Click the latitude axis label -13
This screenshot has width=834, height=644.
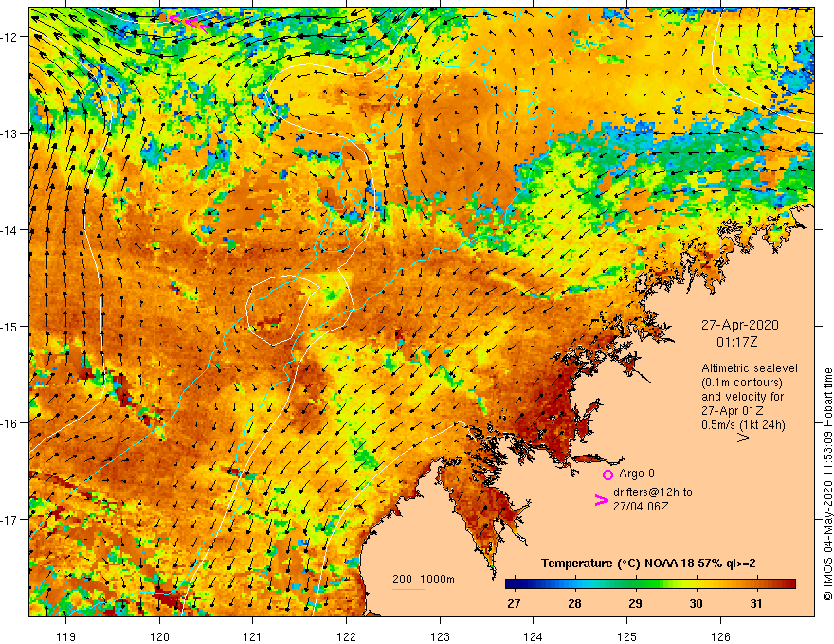point(9,134)
